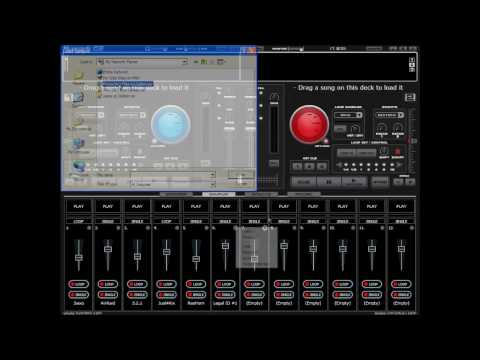Screen dimensions: 480x360
Task: Toggle SINGLE mode on sampler slot 4
Action: [x=166, y=295]
